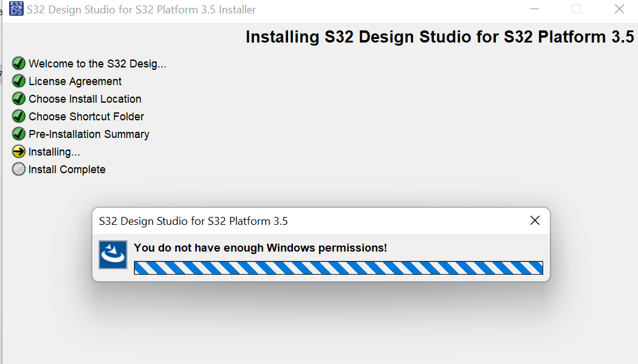
Task: Click the yellow arrow next to Installing
Action: tap(18, 151)
